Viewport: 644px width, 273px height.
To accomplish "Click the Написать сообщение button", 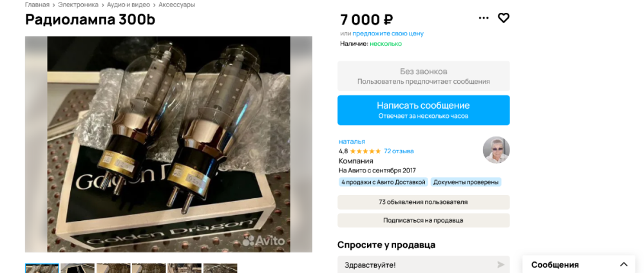I will pos(424,110).
